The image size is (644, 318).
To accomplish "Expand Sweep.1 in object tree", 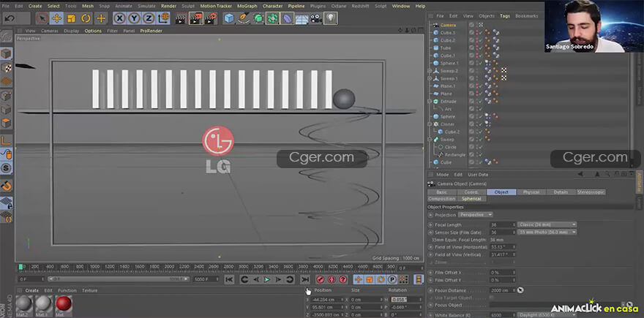I will tap(430, 78).
